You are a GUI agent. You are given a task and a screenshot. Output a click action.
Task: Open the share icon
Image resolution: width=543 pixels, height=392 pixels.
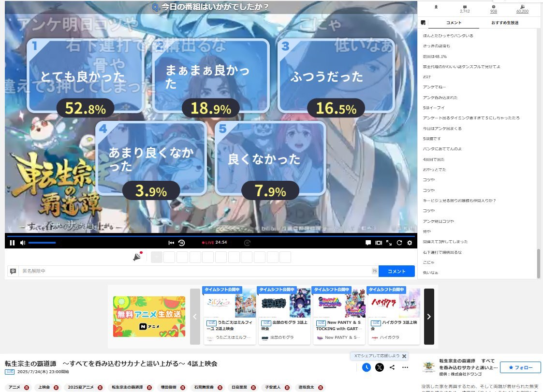point(392,367)
